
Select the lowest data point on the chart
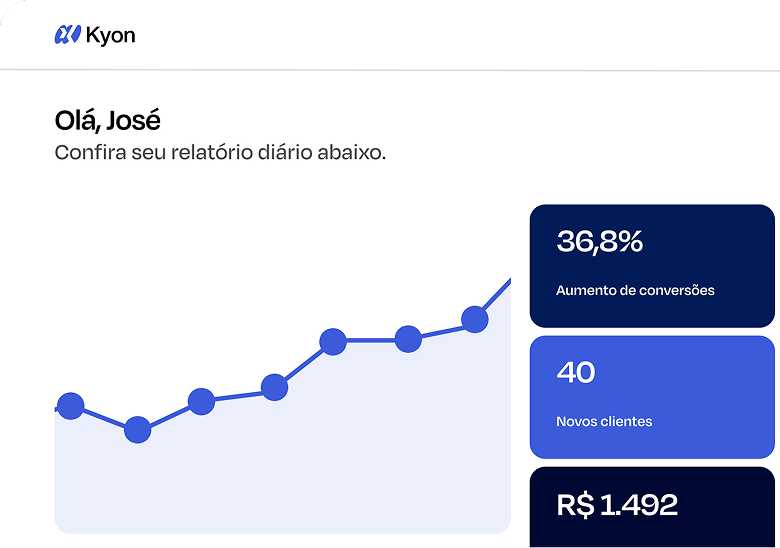pyautogui.click(x=137, y=430)
